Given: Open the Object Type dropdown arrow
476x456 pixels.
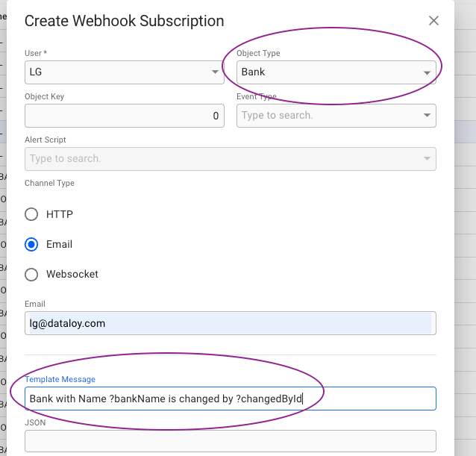Looking at the screenshot, I should 427,73.
